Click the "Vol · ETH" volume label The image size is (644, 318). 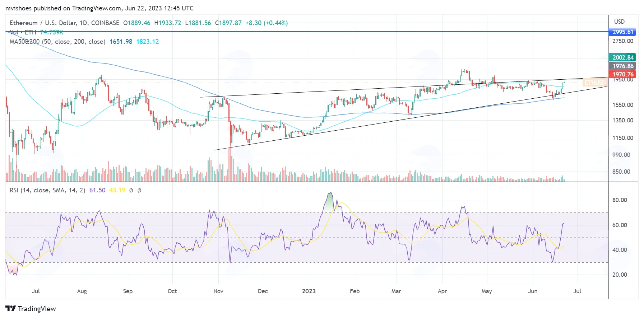click(23, 32)
